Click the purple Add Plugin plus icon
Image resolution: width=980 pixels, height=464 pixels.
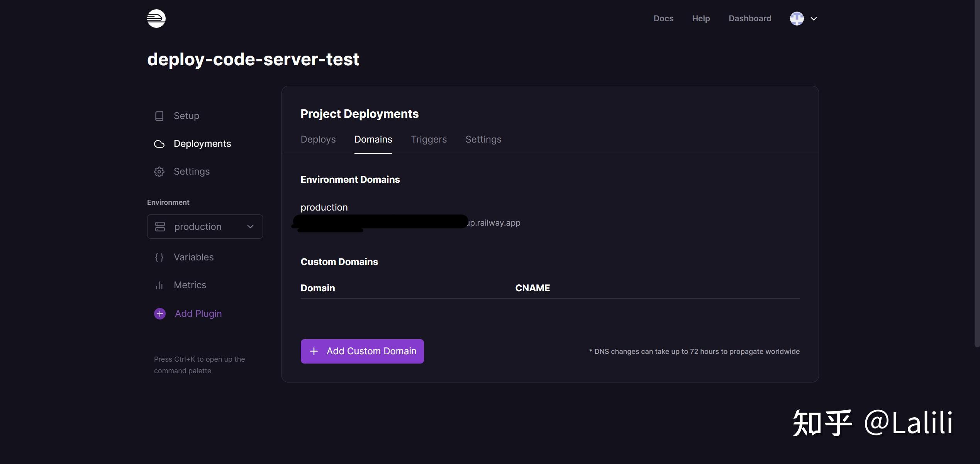pos(160,314)
